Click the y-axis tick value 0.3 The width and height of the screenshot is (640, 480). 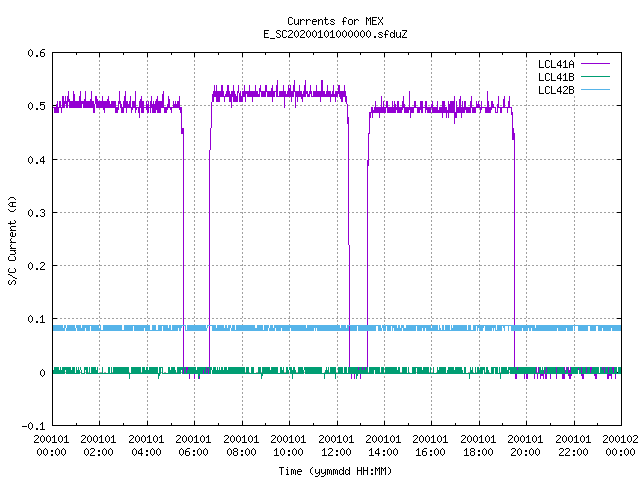[x=36, y=213]
